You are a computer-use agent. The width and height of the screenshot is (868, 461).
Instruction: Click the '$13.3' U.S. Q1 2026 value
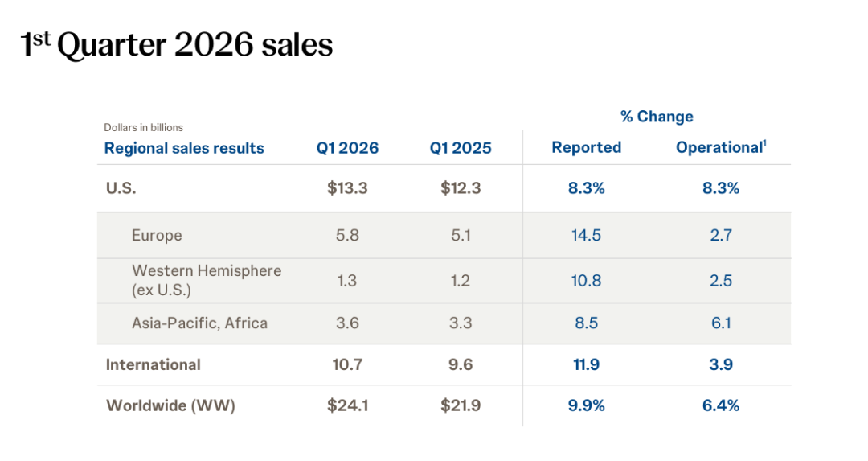(347, 188)
